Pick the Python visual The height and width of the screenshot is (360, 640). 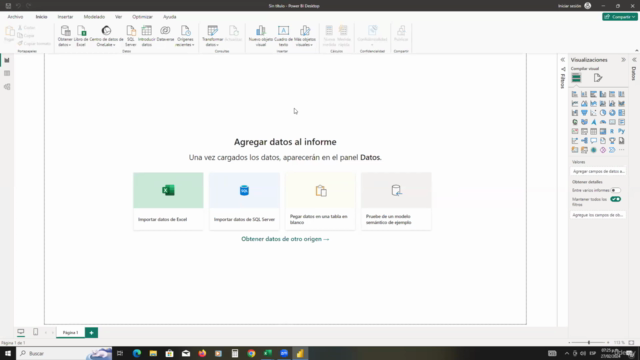point(622,131)
